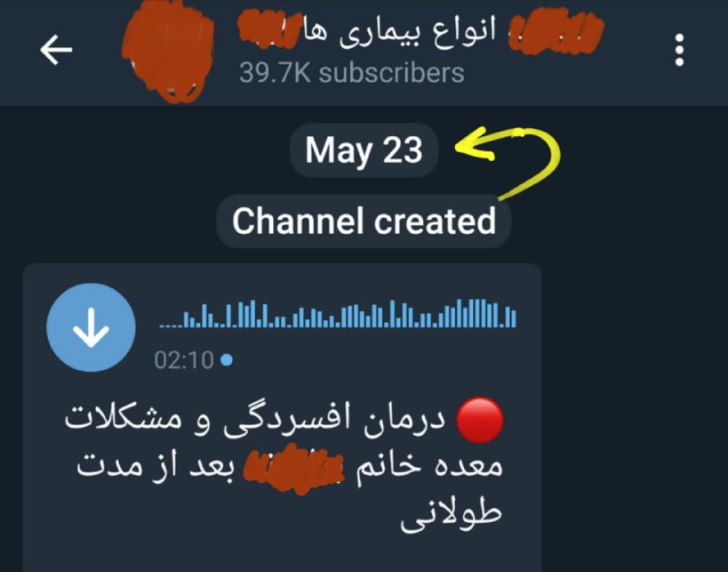The height and width of the screenshot is (572, 728).
Task: Click the caption text بعد از مدت
Action: point(156,467)
